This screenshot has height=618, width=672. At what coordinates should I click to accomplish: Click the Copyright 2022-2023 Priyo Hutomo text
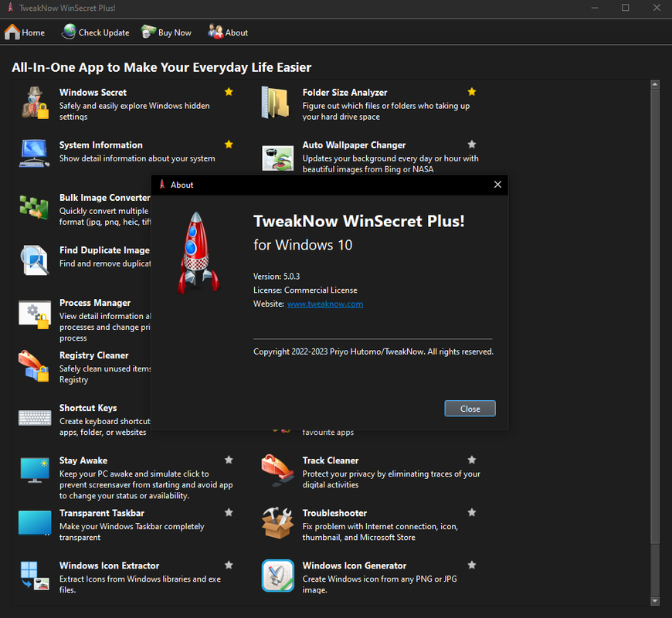click(x=373, y=351)
